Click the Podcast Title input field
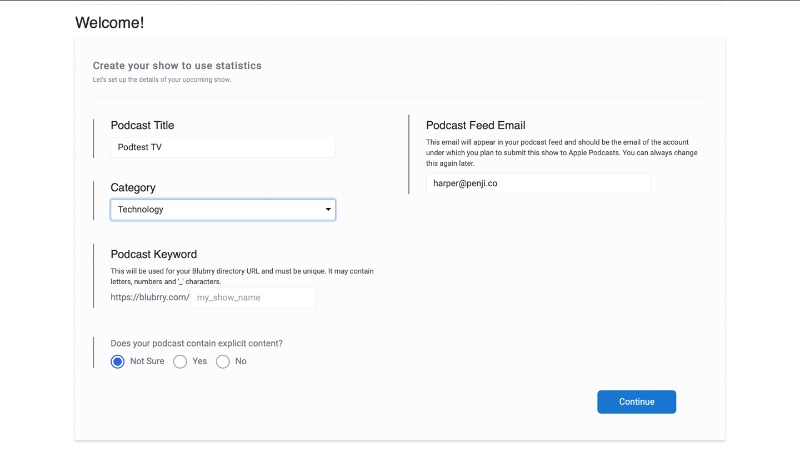This screenshot has height=456, width=800. click(223, 147)
